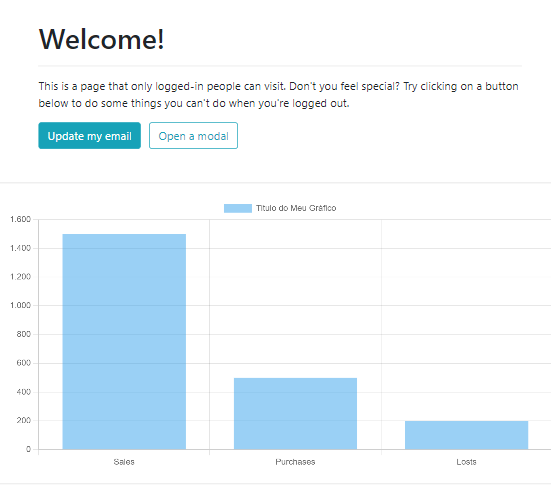Click the 1.200 y-axis tick label
The image size is (551, 493).
point(20,277)
